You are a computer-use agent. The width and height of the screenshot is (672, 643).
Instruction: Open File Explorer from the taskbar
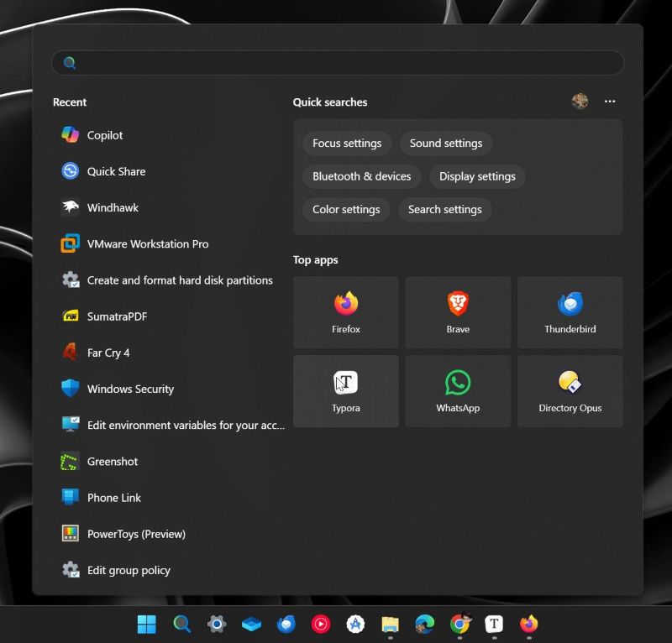pyautogui.click(x=390, y=624)
